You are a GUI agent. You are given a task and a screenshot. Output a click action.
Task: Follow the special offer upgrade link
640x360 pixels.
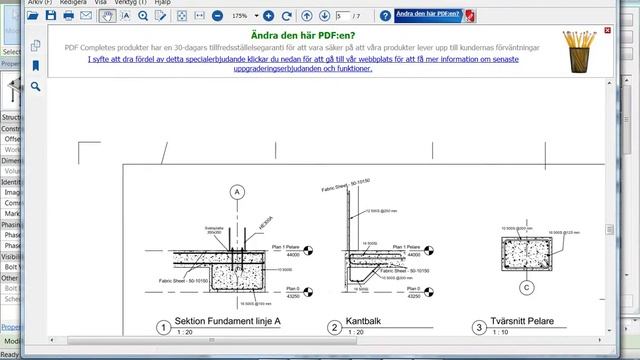coord(303,64)
